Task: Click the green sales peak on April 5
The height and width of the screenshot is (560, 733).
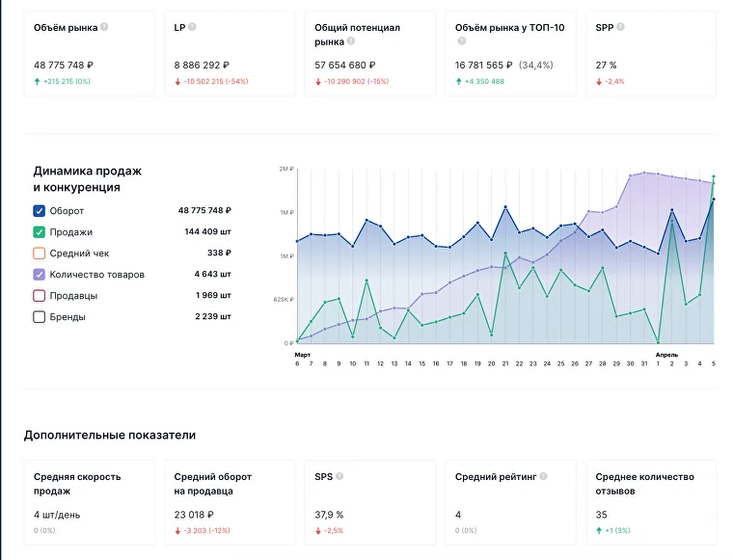Action: 714,177
